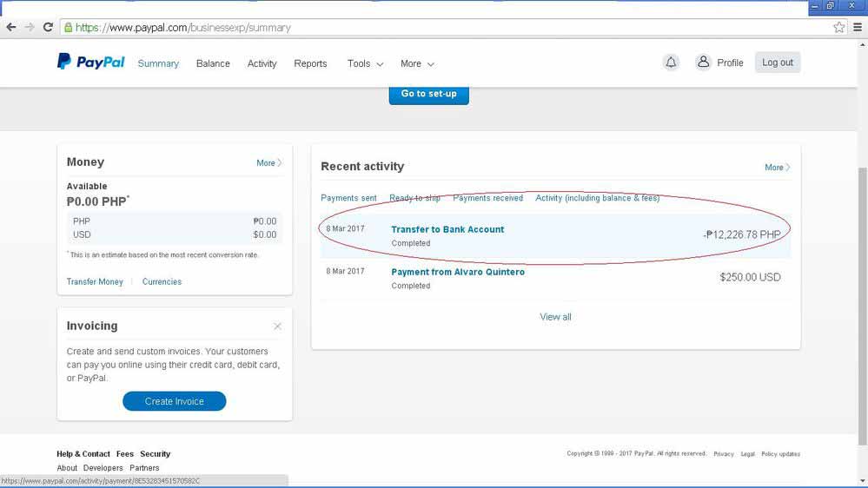Open the Summary nav tab

[158, 63]
